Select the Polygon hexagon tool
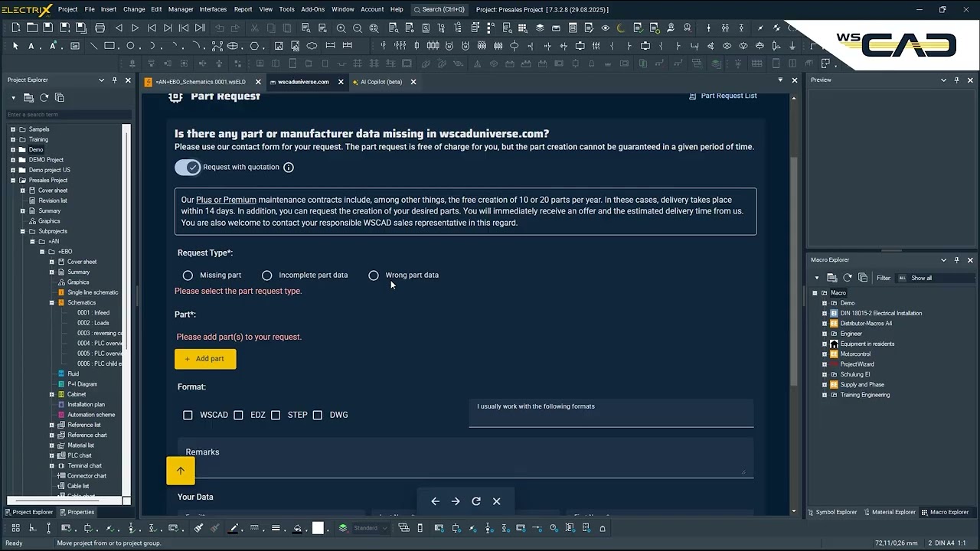980x551 pixels. [x=254, y=46]
